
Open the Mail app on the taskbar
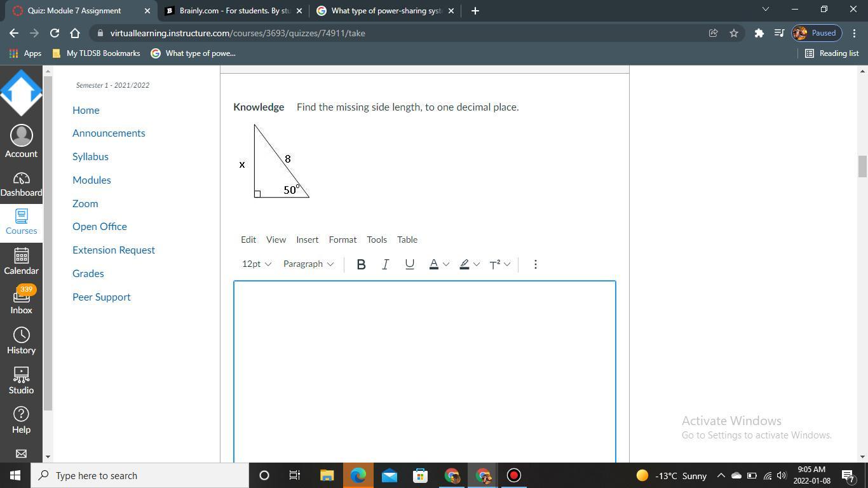pos(389,475)
